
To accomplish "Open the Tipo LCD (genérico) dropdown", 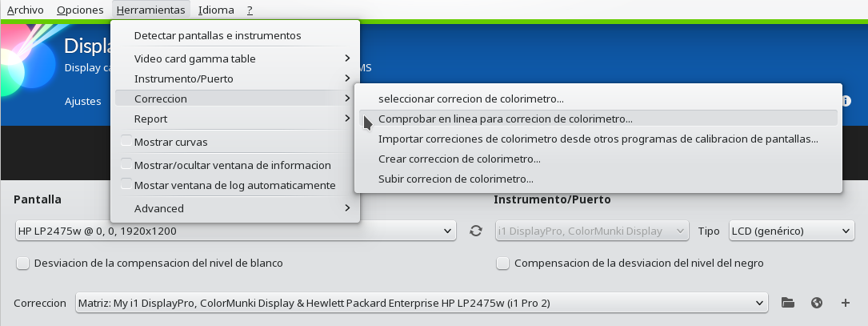I will point(792,231).
